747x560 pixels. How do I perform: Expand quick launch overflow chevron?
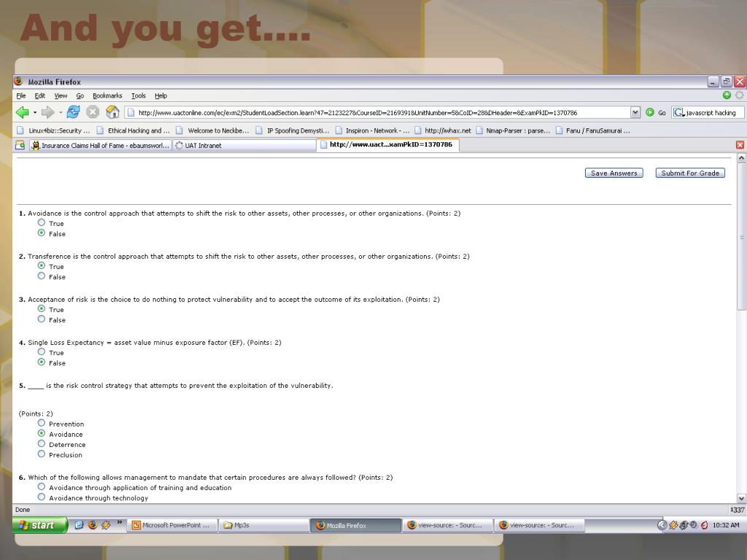[119, 522]
